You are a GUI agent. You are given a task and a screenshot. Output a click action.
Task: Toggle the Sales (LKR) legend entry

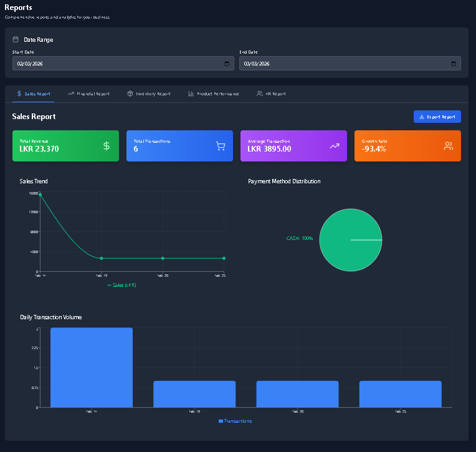pos(121,285)
